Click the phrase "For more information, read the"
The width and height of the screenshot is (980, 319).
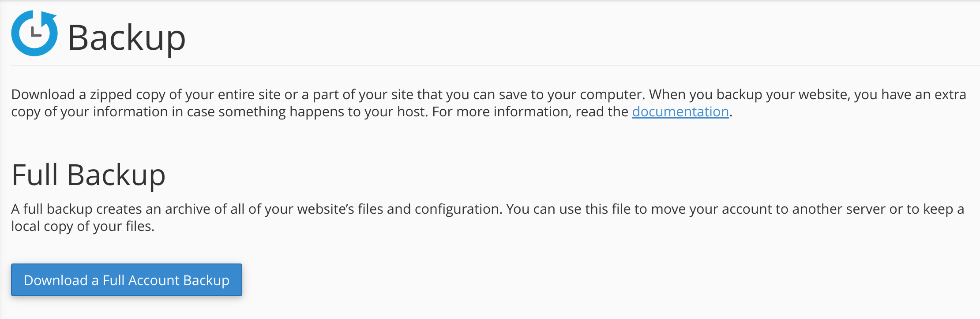(x=530, y=112)
